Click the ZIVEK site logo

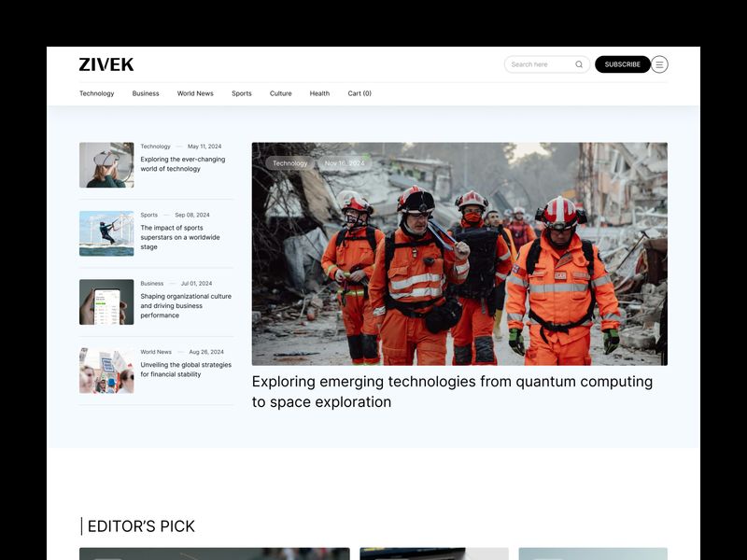[106, 64]
